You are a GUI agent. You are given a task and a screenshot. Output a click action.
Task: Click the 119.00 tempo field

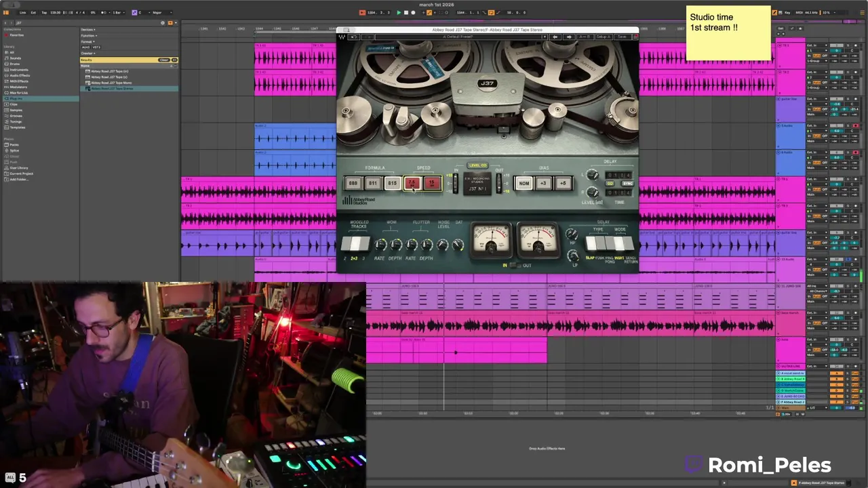pyautogui.click(x=56, y=12)
